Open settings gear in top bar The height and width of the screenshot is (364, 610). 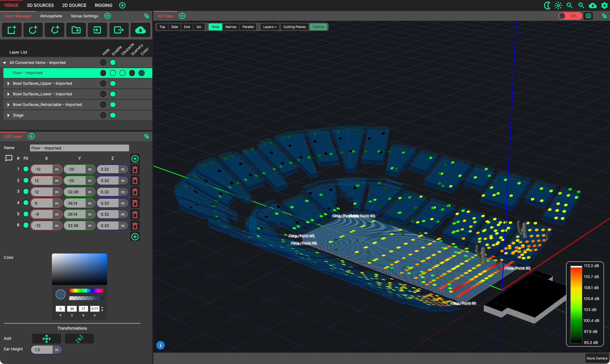click(x=604, y=5)
